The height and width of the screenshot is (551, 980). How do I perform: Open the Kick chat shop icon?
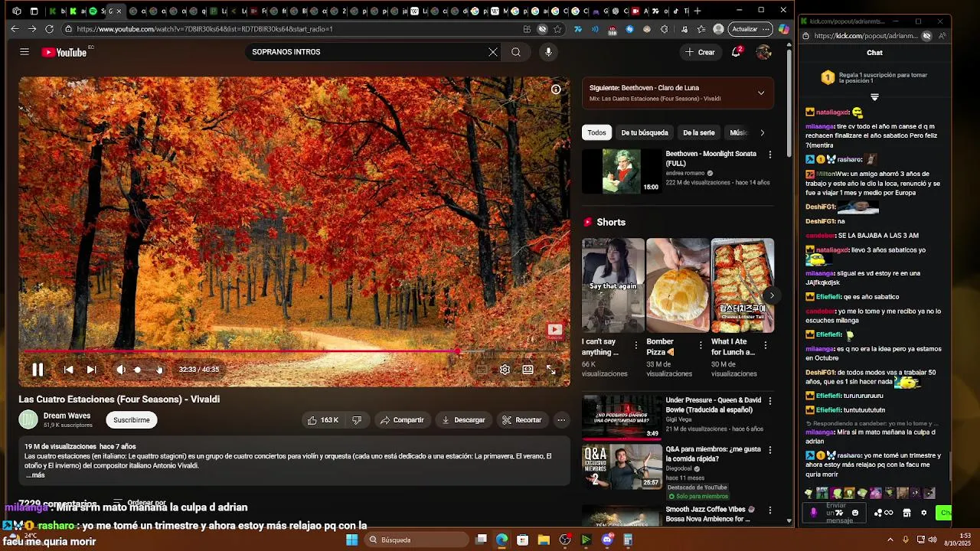click(906, 513)
